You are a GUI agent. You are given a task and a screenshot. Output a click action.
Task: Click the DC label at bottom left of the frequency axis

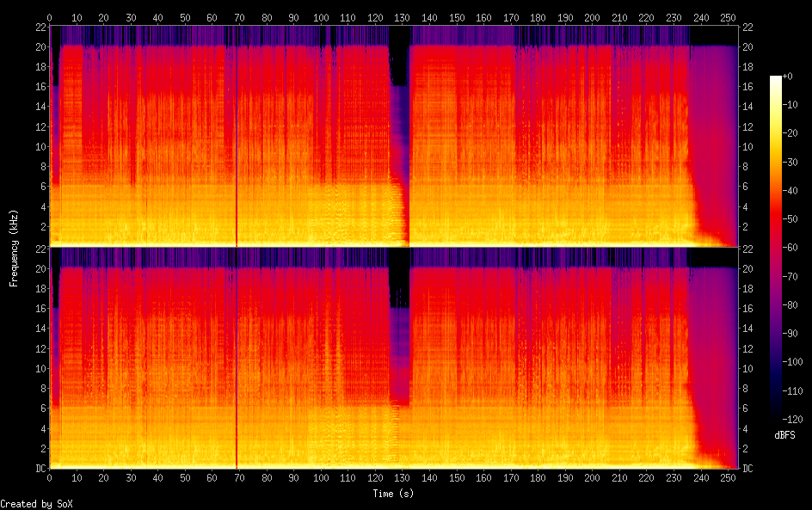40,469
